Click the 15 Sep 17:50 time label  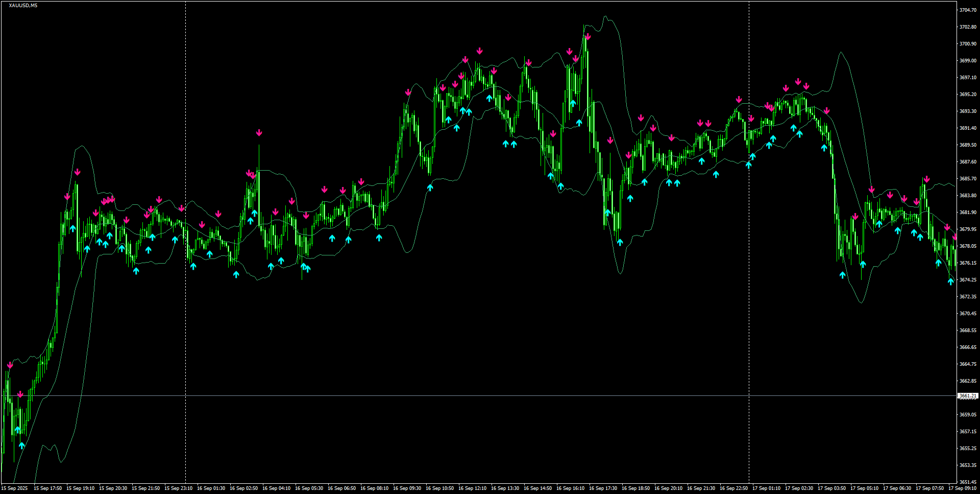coord(47,488)
